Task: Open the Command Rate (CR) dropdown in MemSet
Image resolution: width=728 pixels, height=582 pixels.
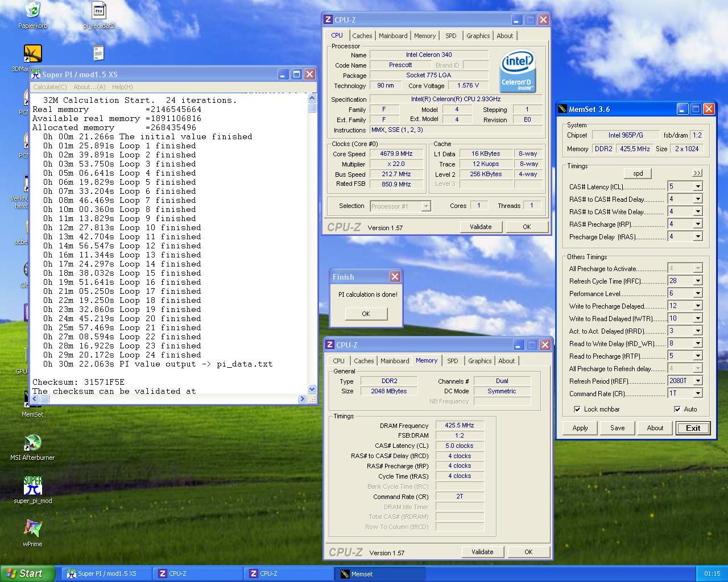Action: [x=698, y=393]
